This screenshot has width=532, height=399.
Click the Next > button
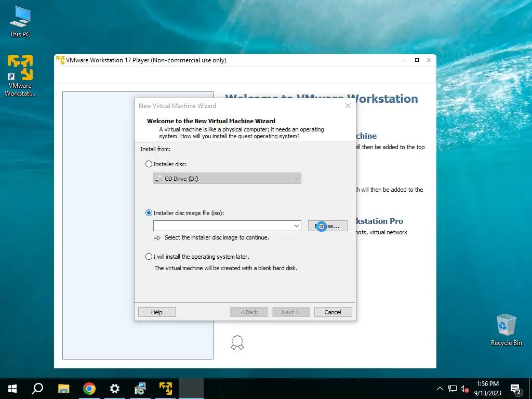[291, 312]
